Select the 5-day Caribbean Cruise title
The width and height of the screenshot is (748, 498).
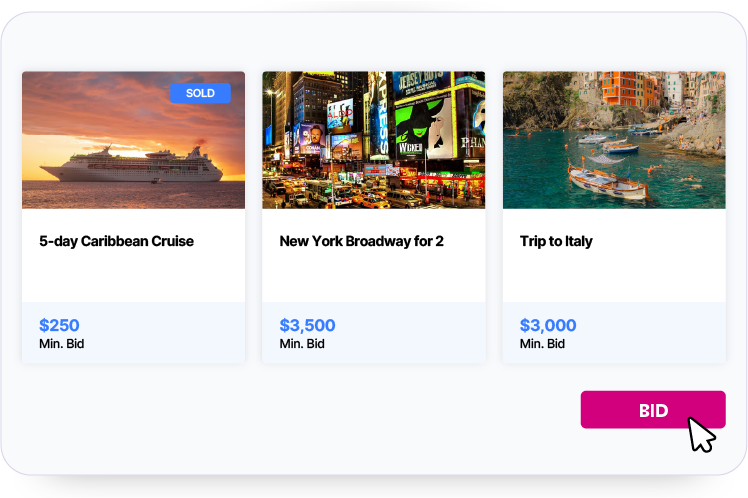(x=116, y=241)
